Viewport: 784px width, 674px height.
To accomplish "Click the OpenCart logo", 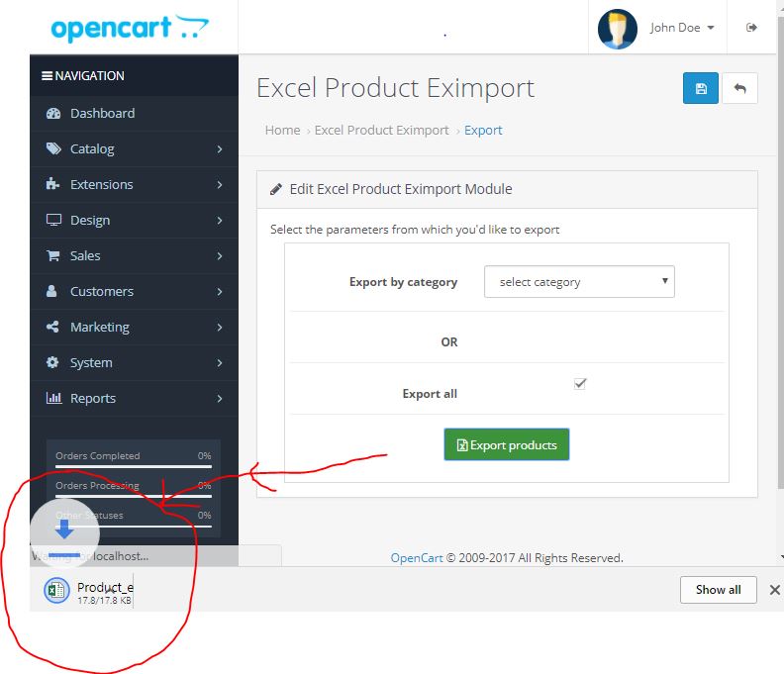I will tap(130, 28).
